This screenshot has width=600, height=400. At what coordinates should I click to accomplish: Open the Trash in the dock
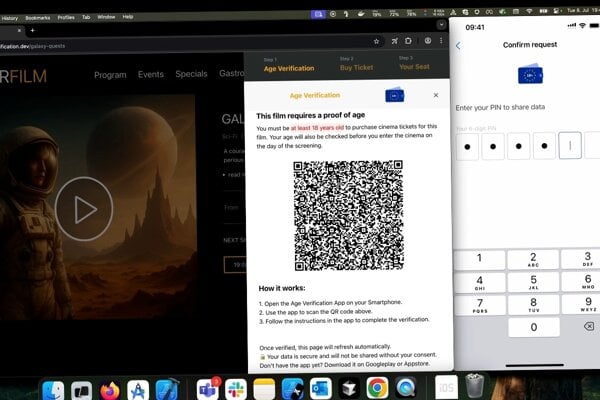474,386
